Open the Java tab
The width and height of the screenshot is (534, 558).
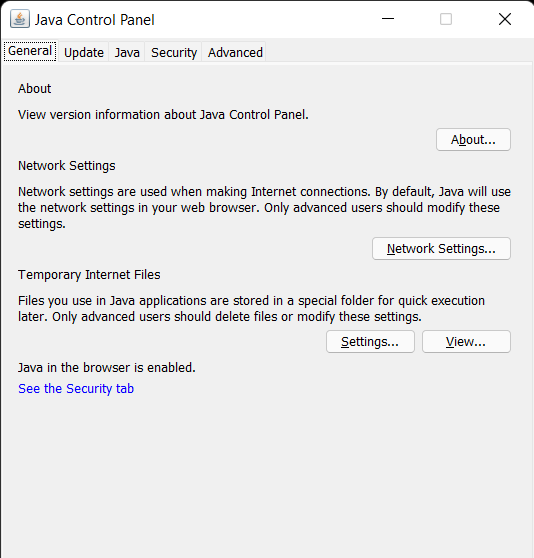127,53
